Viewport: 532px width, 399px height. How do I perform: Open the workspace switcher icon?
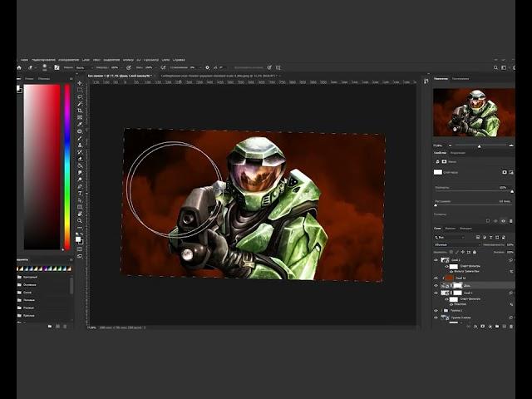coord(504,67)
